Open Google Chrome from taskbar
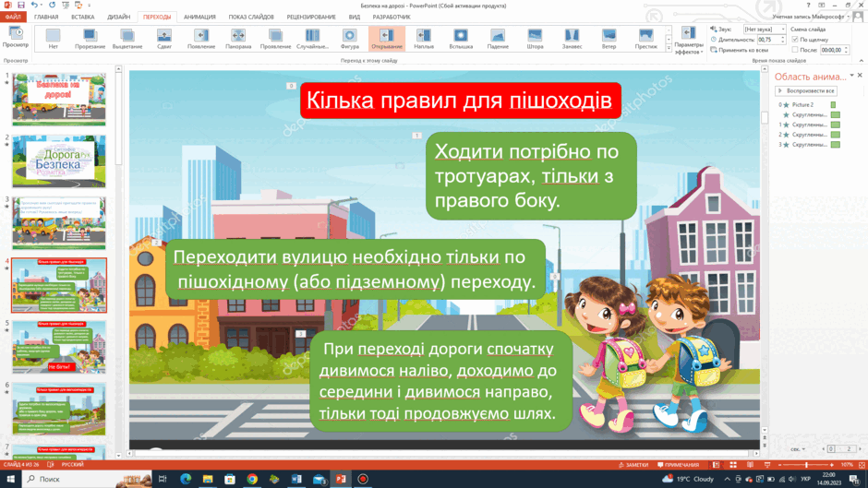This screenshot has height=488, width=868. 252,479
